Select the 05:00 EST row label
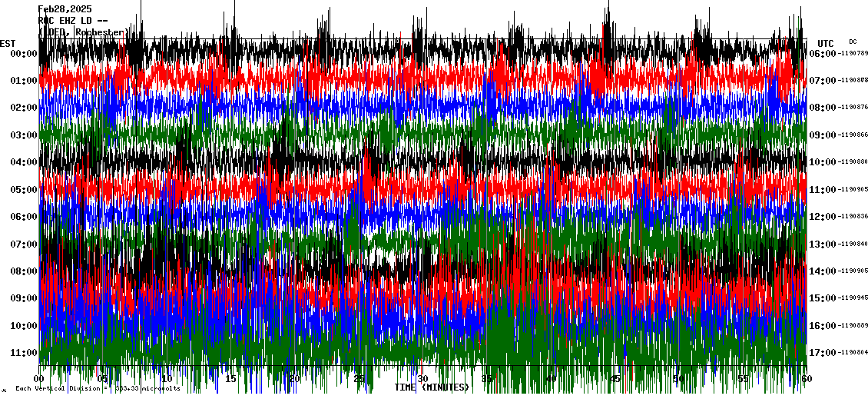868x399 pixels. (25, 190)
